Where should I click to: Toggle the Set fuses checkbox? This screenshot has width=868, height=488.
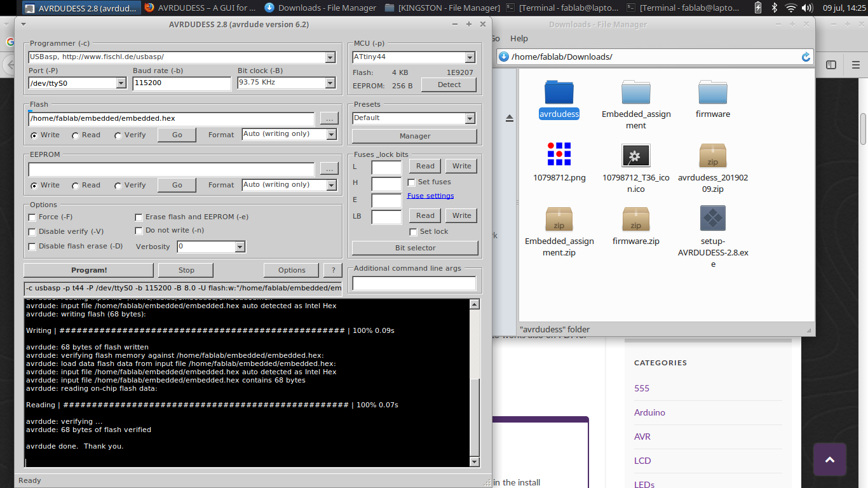coord(412,182)
